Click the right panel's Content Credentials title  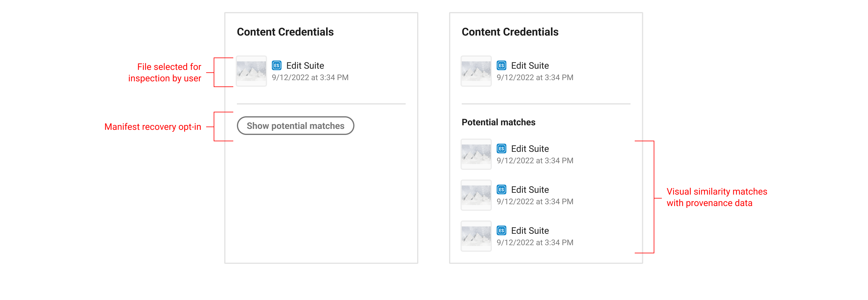(x=510, y=32)
